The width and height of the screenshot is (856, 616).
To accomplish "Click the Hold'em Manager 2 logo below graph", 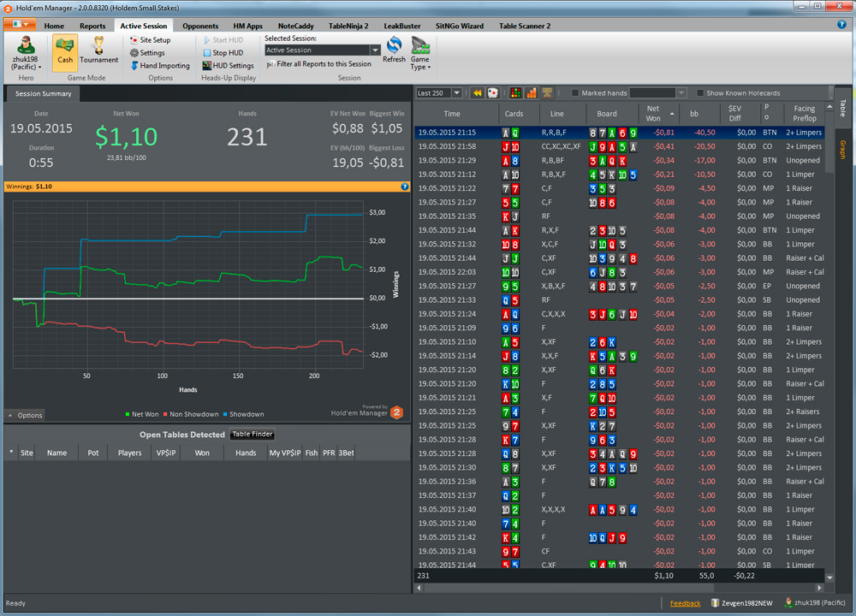I will coord(397,412).
